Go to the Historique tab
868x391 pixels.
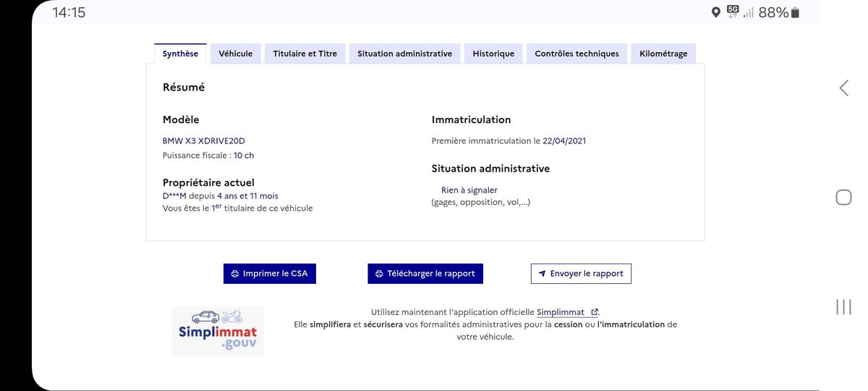pyautogui.click(x=493, y=54)
